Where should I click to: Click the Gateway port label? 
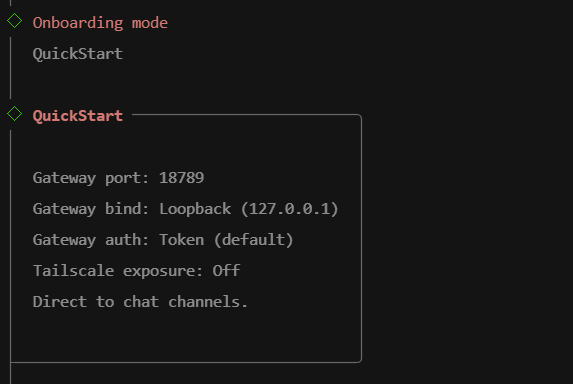[x=91, y=178]
